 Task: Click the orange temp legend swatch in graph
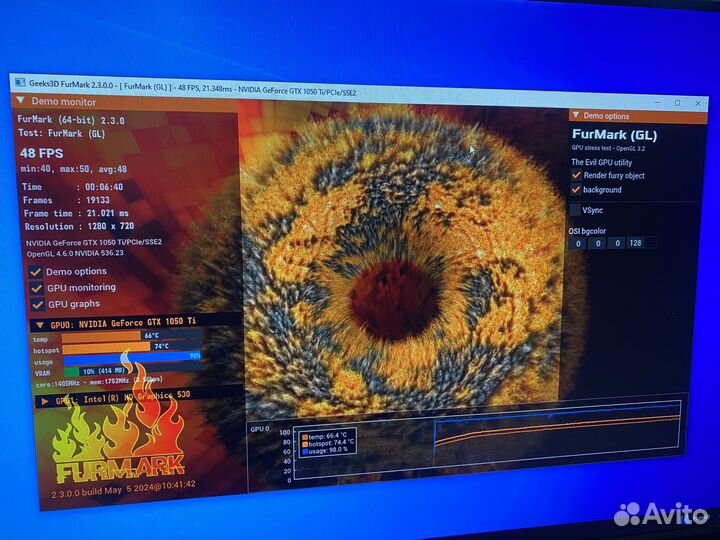305,437
